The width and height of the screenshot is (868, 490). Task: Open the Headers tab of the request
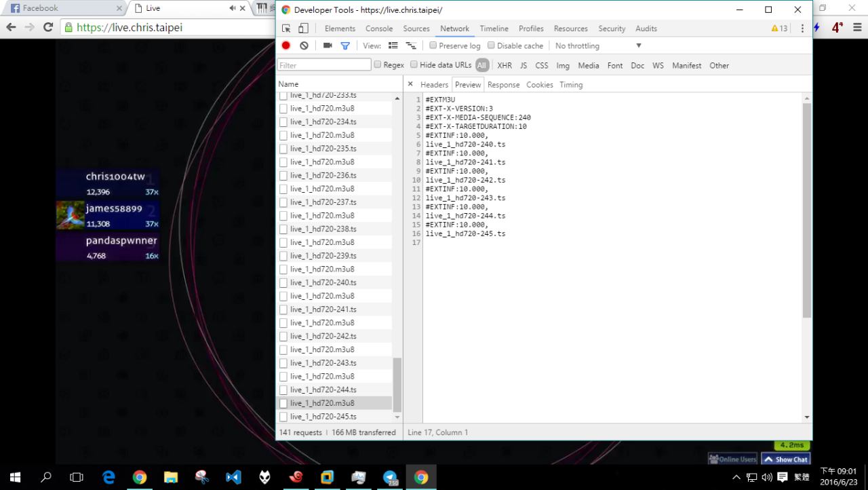[x=434, y=85]
